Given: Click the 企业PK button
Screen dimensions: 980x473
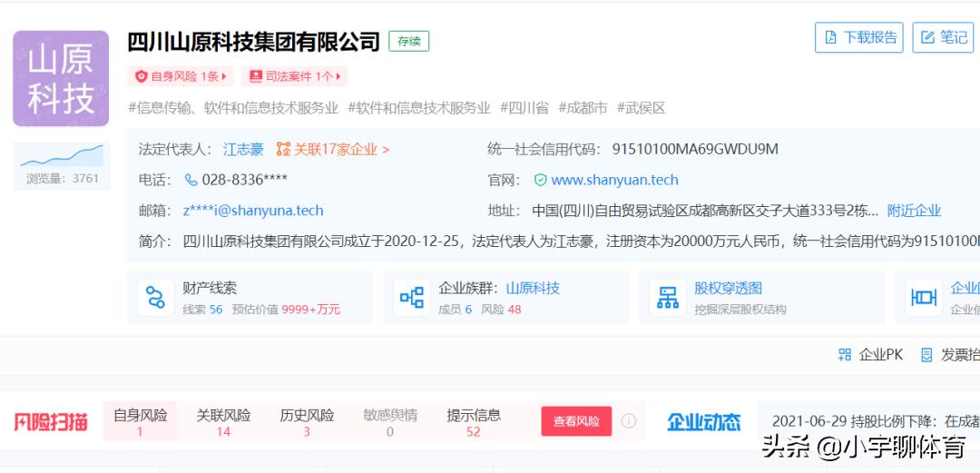Looking at the screenshot, I should 870,355.
